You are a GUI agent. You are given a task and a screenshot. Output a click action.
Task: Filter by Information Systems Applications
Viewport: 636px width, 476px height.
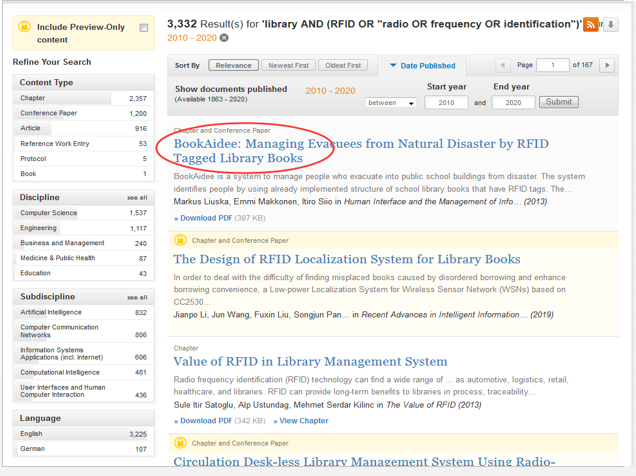pyautogui.click(x=84, y=354)
